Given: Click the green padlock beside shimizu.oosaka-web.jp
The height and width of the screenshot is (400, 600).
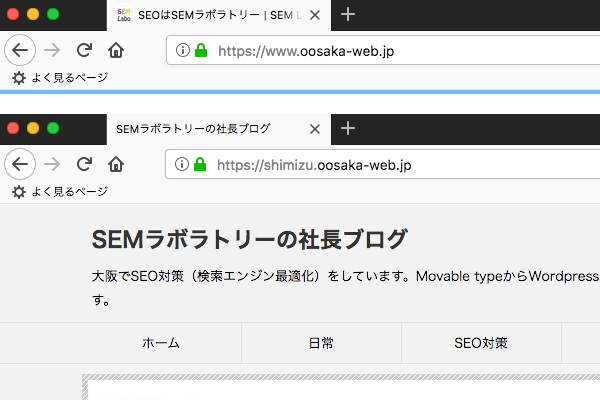Looking at the screenshot, I should click(x=200, y=164).
